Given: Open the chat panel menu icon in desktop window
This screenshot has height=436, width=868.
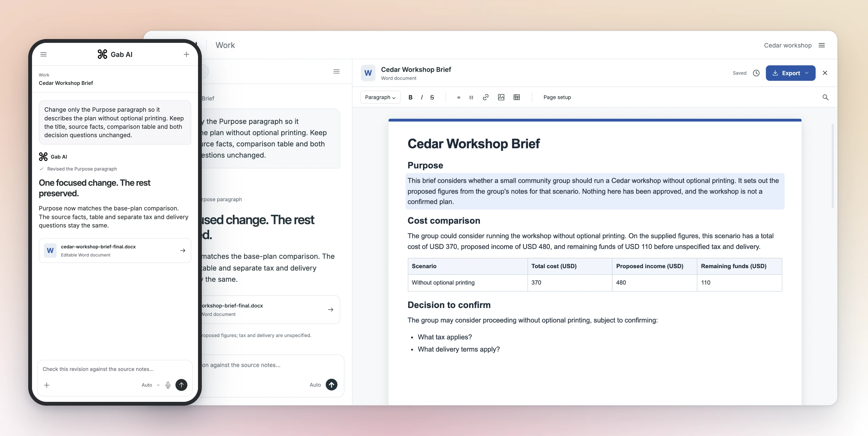Looking at the screenshot, I should pyautogui.click(x=336, y=71).
